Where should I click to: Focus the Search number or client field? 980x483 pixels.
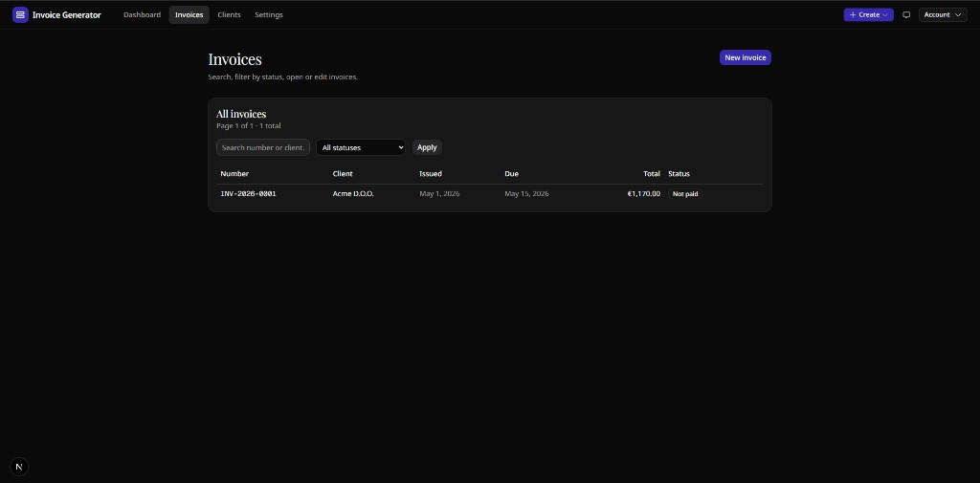tap(263, 147)
